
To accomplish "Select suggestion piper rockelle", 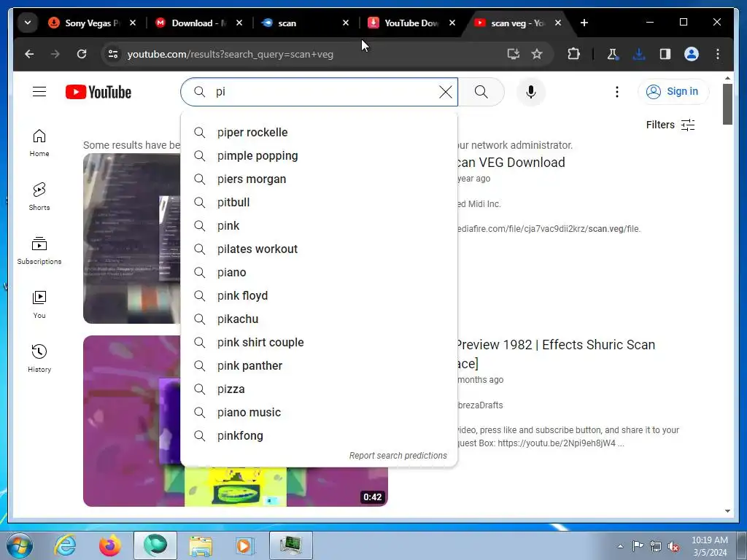I will pos(319,133).
